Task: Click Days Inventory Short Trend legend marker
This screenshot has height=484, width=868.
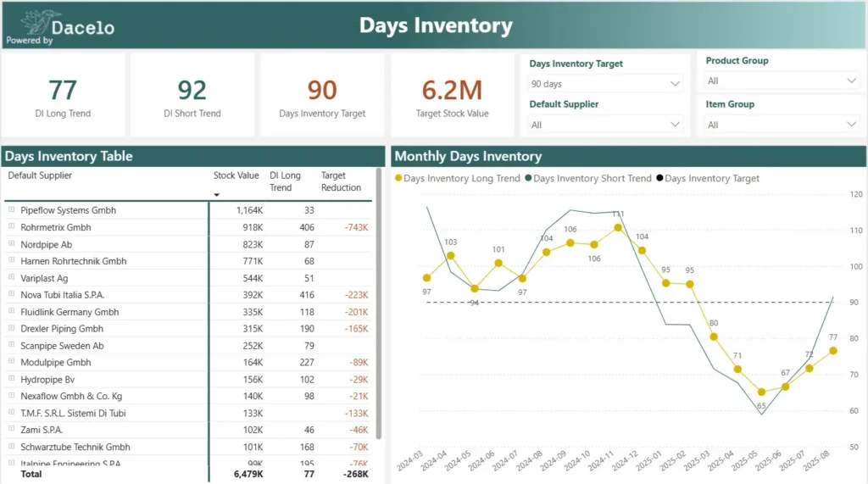Action: [x=528, y=179]
